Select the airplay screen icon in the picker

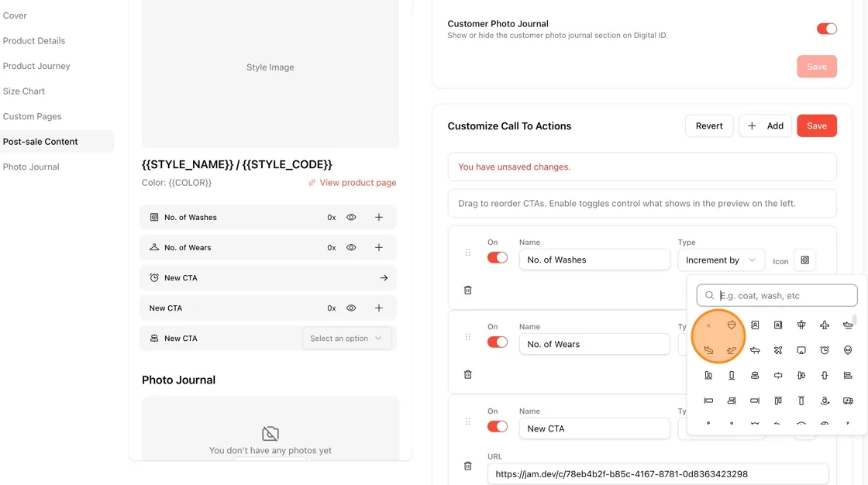point(801,350)
